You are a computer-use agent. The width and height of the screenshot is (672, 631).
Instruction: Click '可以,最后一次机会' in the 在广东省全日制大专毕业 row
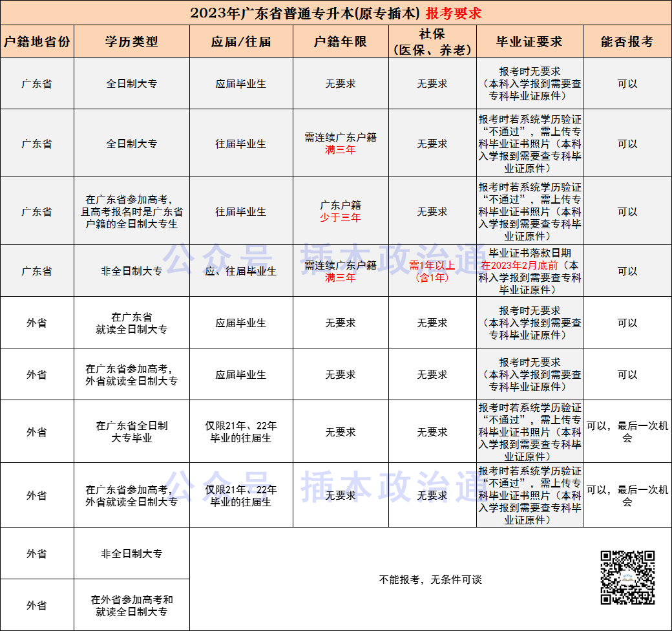tap(627, 432)
